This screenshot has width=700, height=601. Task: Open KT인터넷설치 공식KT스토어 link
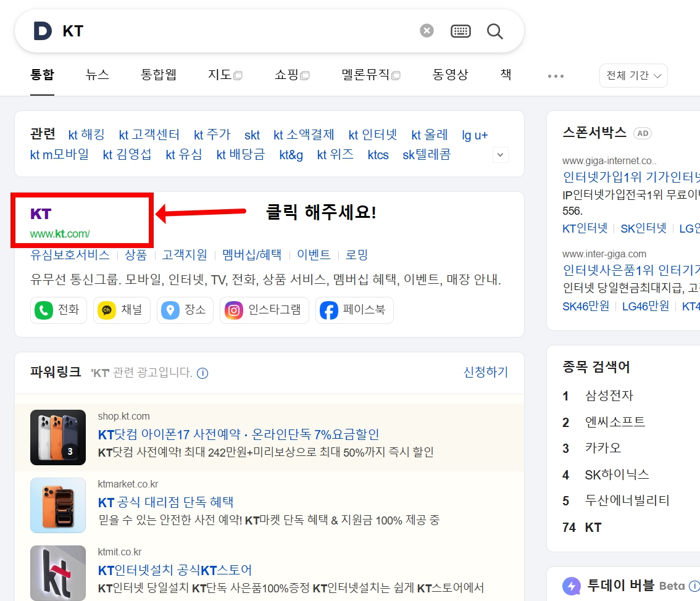click(x=175, y=570)
